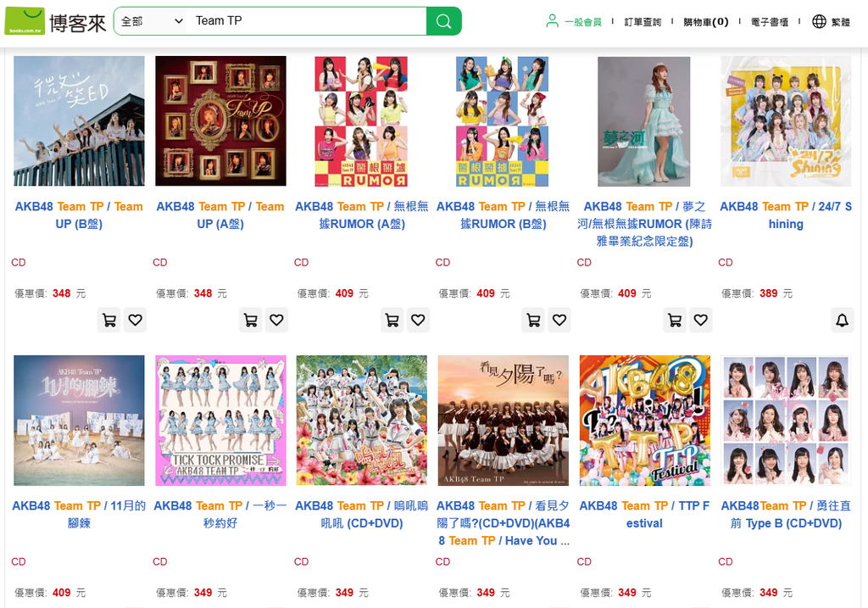Open 電子書櫃 e-bookshelf link
Viewport: 868px width, 608px height.
[x=770, y=22]
